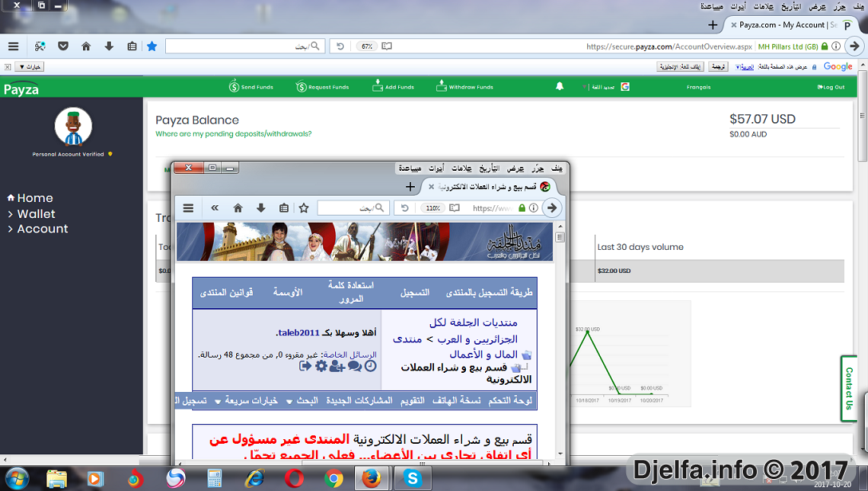Screen dimensions: 868x491
Task: Open downloads arrow in forum window toolbar
Action: pos(261,208)
